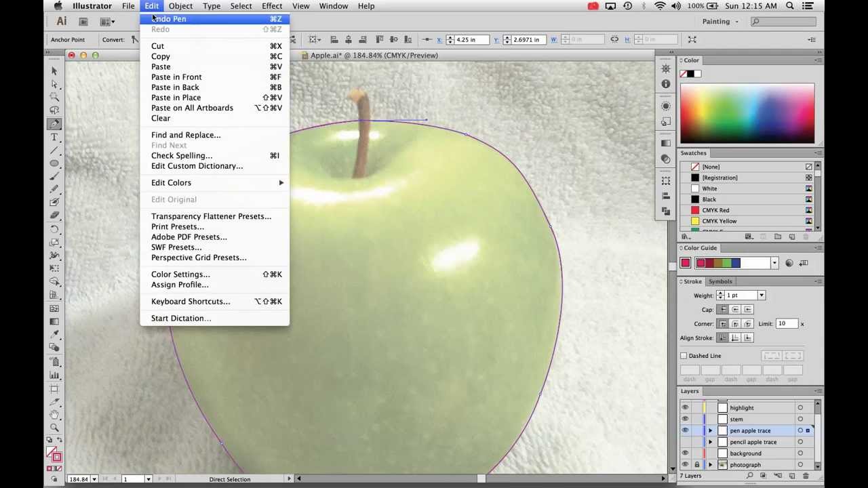This screenshot has height=488, width=868.
Task: Open the macOS Spotlight search icon
Action: pyautogui.click(x=790, y=6)
